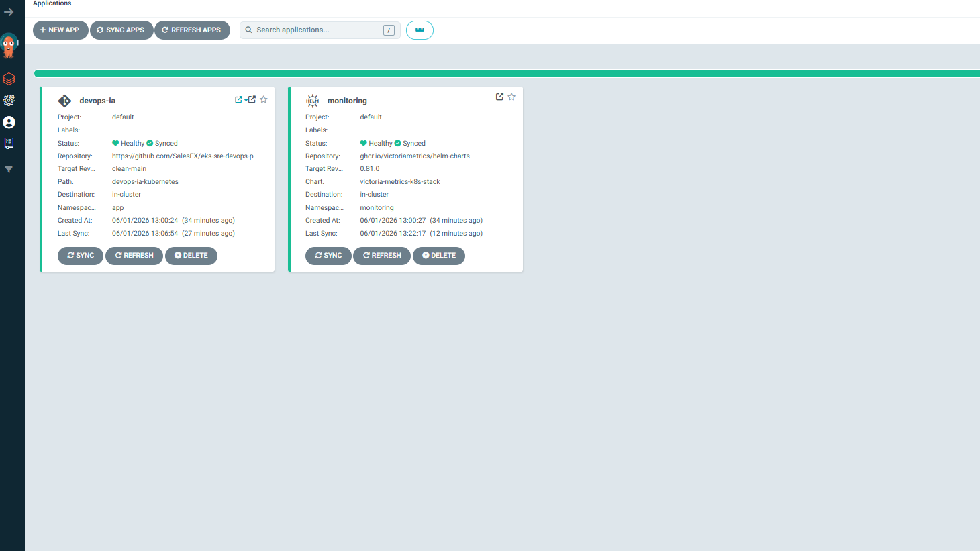Image resolution: width=980 pixels, height=551 pixels.
Task: Expand the sidebar with the arrow icon
Action: pyautogui.click(x=9, y=12)
